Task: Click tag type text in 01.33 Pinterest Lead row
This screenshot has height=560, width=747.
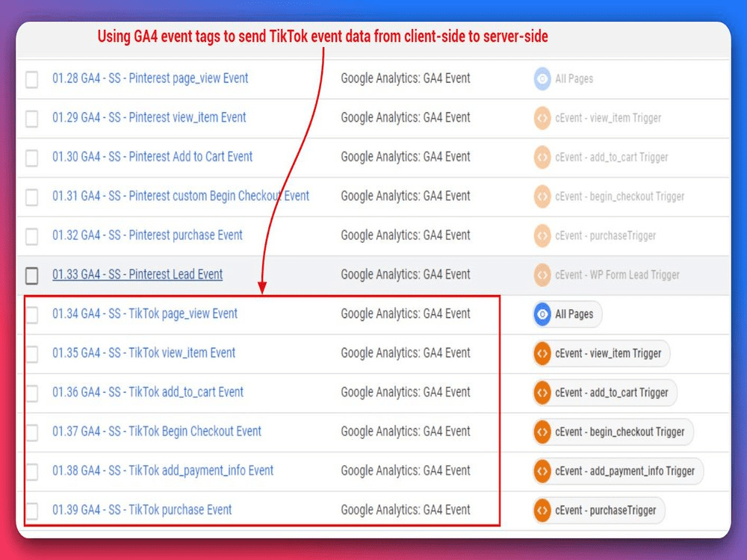Action: pos(406,274)
